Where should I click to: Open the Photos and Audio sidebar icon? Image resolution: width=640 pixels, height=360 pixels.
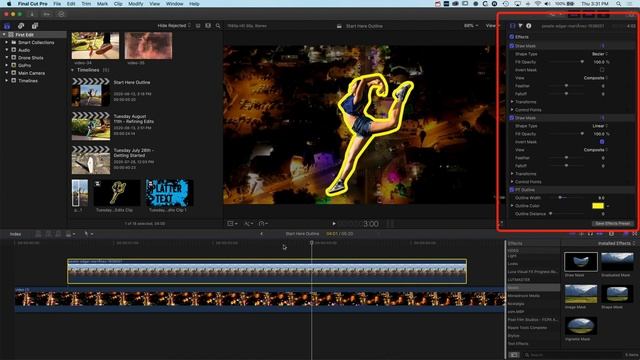(21, 26)
